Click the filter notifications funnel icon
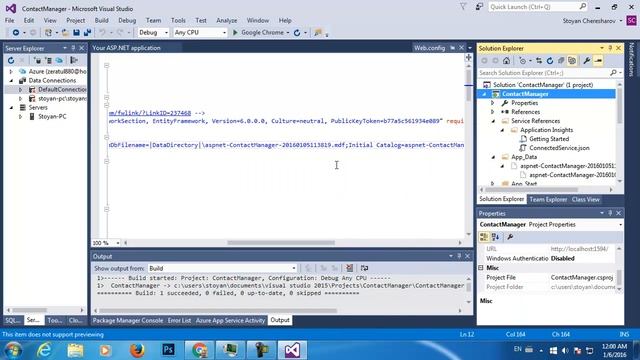 coord(463,7)
